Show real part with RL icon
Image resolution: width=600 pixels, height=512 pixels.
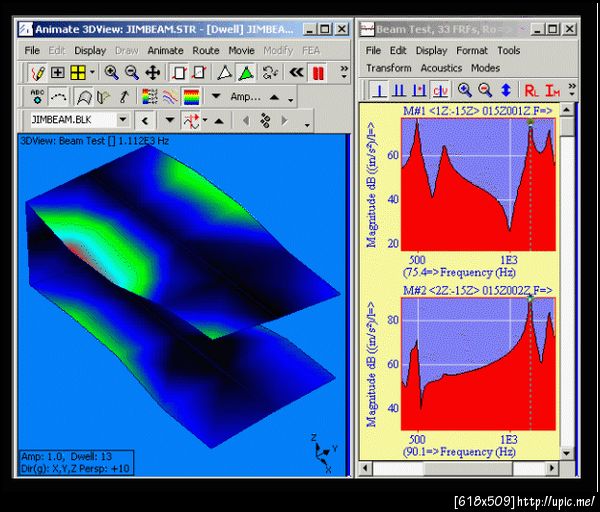point(531,91)
